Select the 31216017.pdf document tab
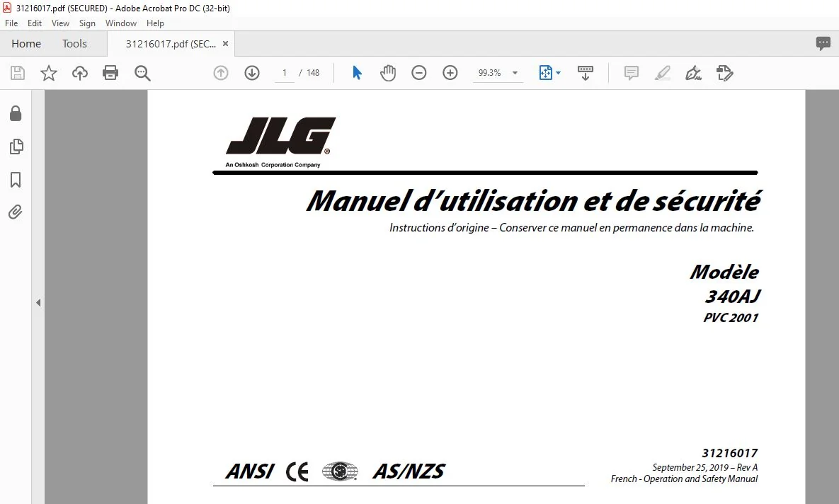The width and height of the screenshot is (839, 504). click(x=171, y=44)
